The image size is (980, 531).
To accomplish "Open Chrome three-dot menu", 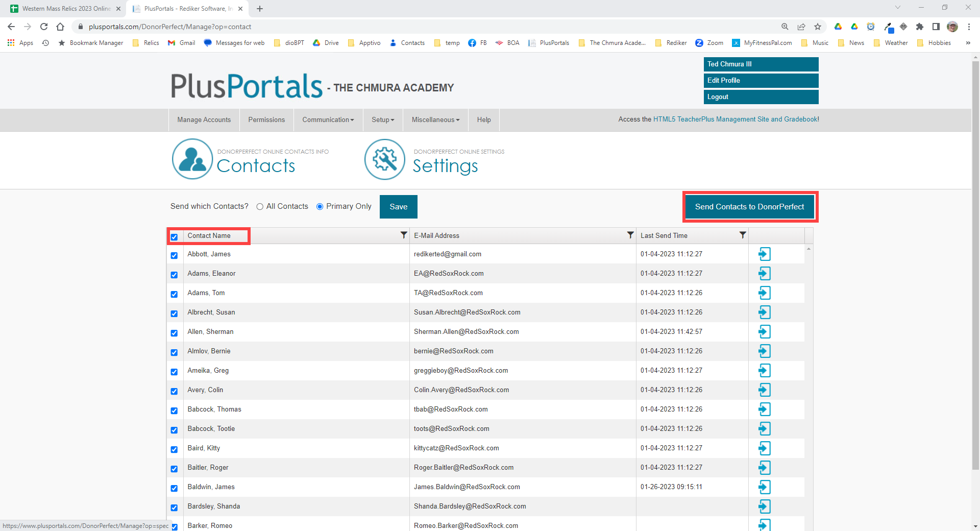I will [x=969, y=27].
